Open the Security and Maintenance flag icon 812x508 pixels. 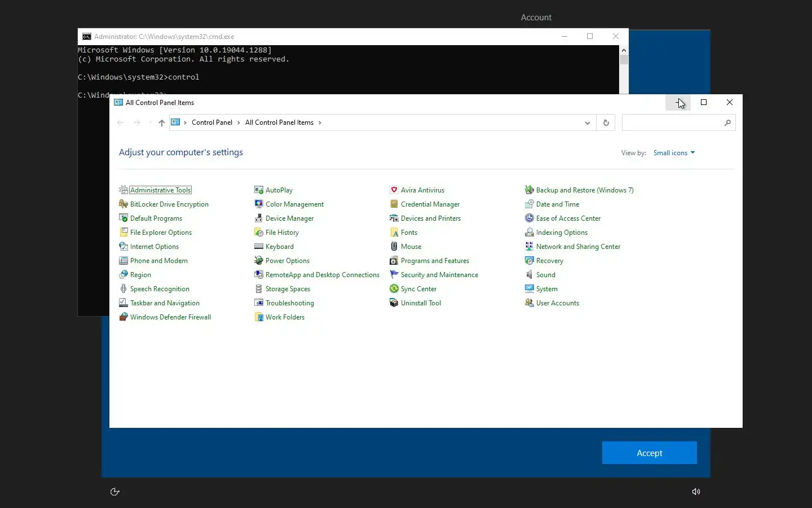tap(394, 274)
